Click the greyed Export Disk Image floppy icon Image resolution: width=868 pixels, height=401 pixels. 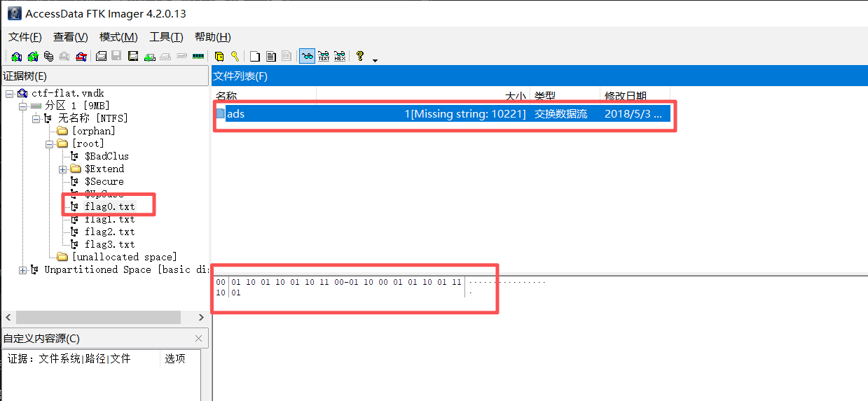tap(116, 57)
